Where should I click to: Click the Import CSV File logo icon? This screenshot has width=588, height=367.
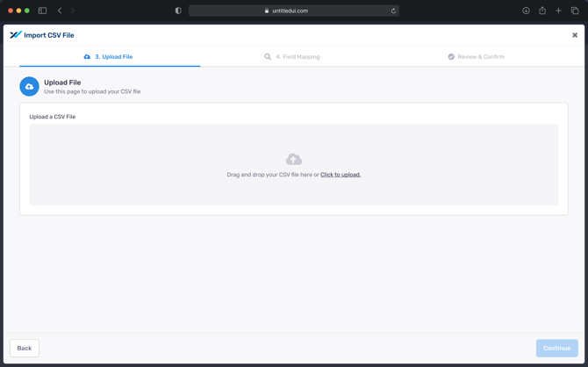tap(16, 35)
